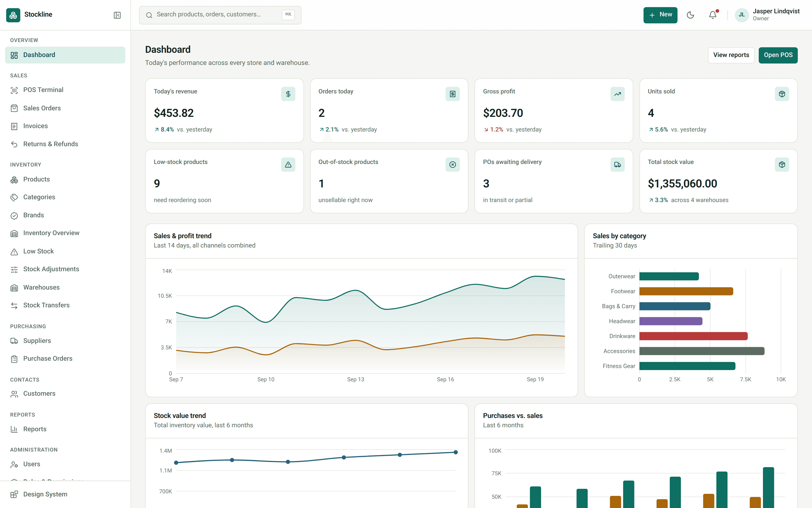Click the first stock value trend data point
The width and height of the screenshot is (812, 508).
tap(176, 463)
